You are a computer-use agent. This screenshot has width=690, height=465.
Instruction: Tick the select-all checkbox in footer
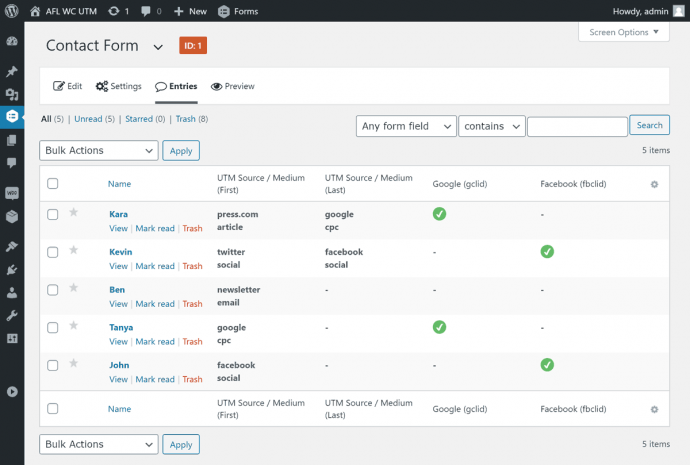pos(52,409)
